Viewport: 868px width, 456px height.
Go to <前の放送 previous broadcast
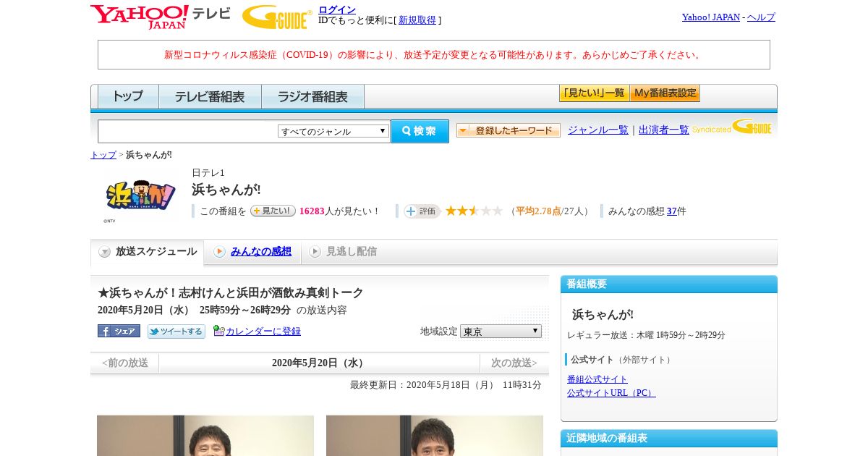coord(125,363)
